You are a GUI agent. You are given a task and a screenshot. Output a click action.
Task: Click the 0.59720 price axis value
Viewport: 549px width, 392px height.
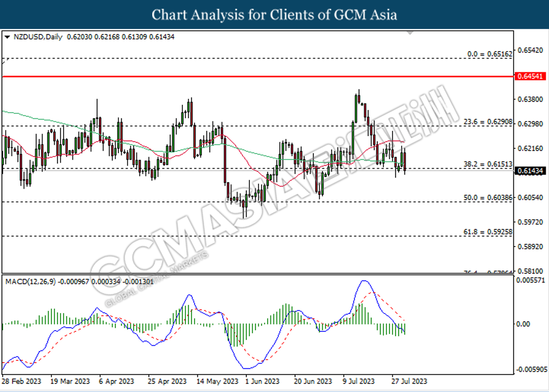pos(530,222)
